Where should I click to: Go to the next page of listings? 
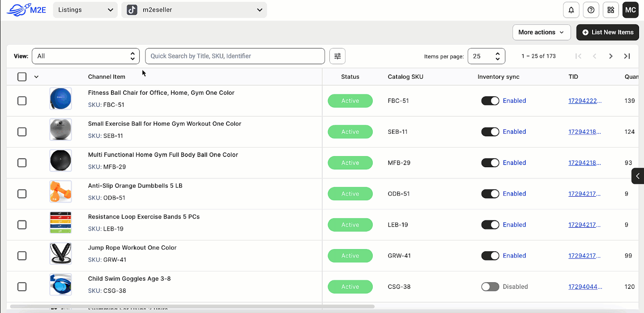[x=610, y=56]
